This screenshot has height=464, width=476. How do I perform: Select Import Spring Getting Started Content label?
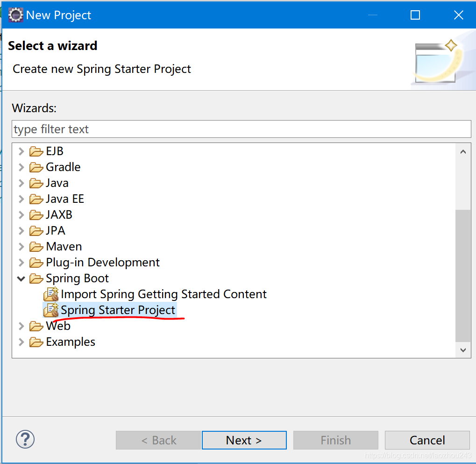[163, 294]
